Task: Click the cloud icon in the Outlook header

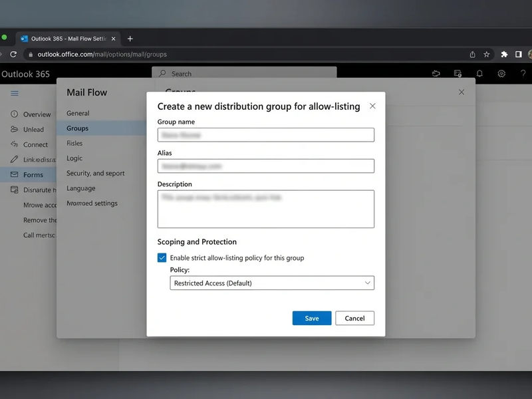Action: [436, 74]
